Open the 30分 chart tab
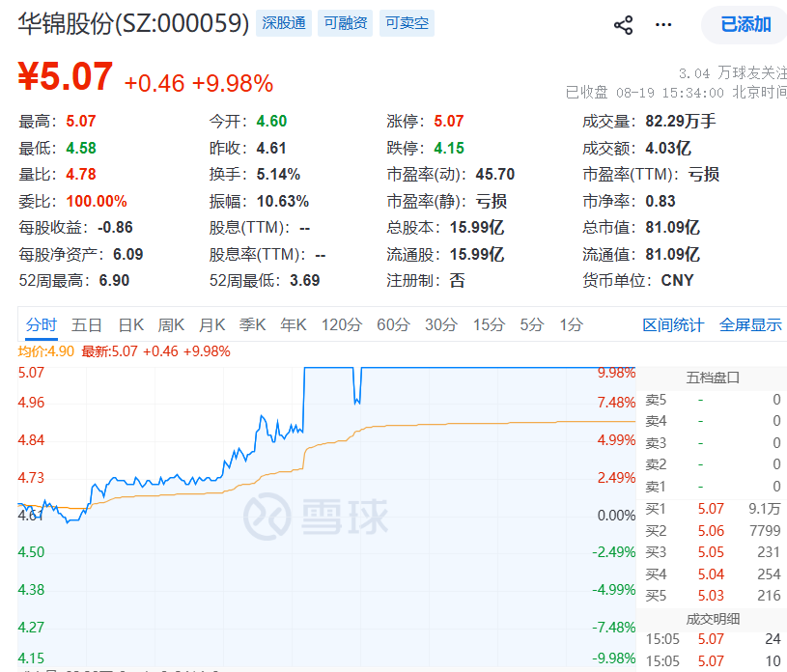 (x=440, y=324)
